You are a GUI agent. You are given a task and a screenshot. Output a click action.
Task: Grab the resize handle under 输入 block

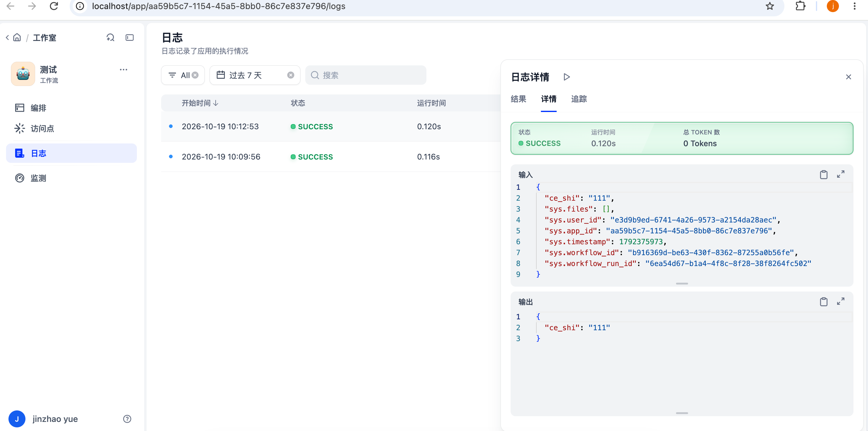click(682, 284)
